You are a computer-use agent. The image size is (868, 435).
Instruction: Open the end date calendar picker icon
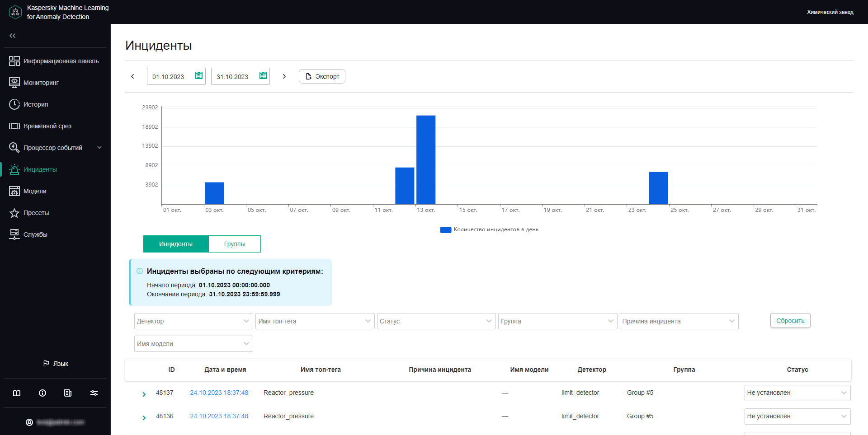pos(263,76)
